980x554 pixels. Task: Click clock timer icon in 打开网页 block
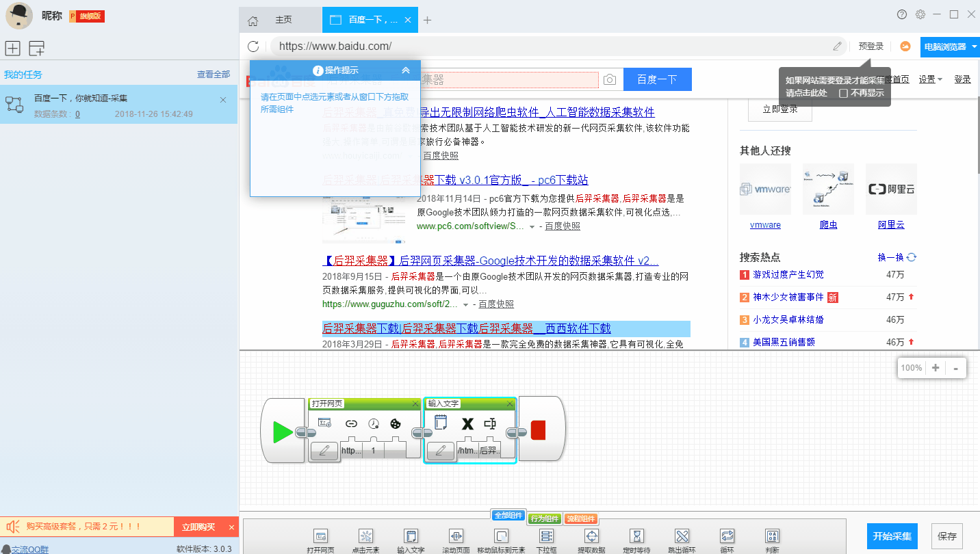click(x=373, y=423)
